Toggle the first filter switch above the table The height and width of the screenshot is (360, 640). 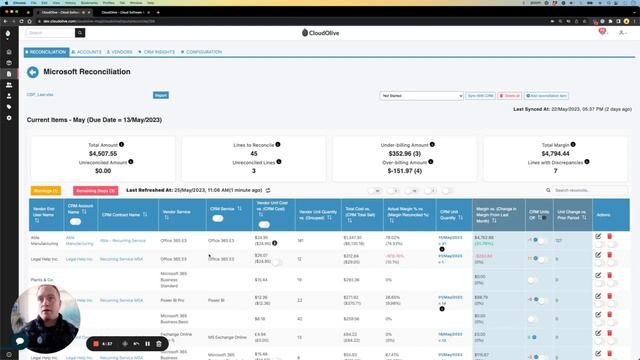tap(374, 191)
